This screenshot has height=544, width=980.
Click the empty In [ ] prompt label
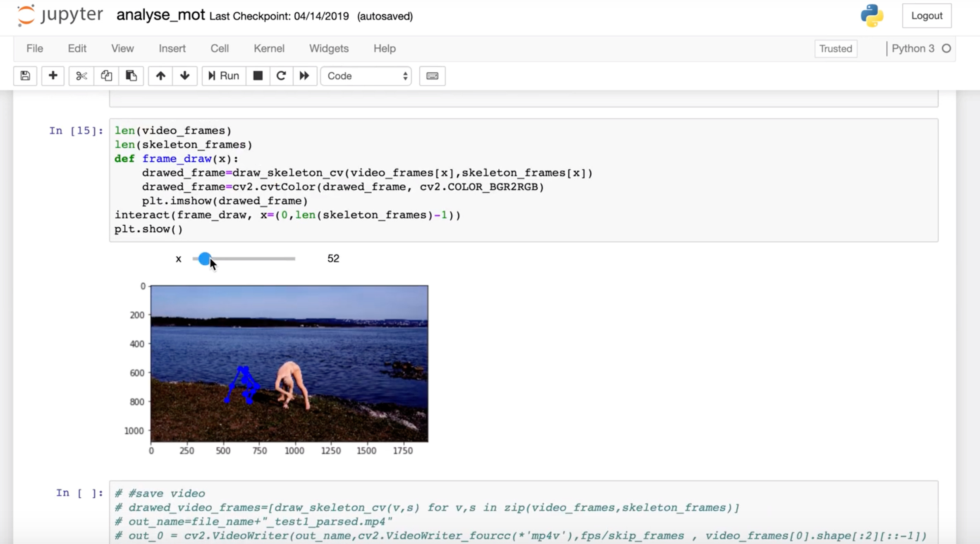[79, 493]
